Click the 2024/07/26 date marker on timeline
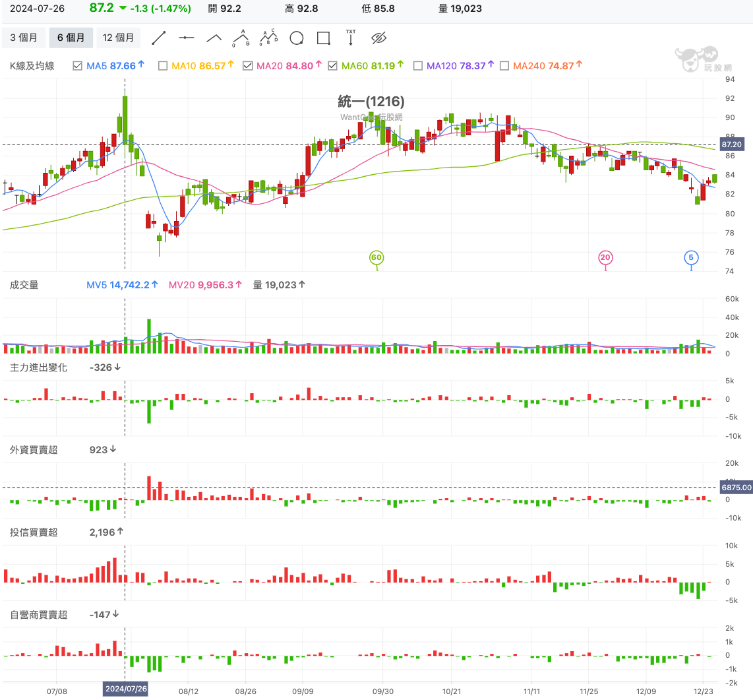This screenshot has height=700, width=753. pyautogui.click(x=125, y=688)
